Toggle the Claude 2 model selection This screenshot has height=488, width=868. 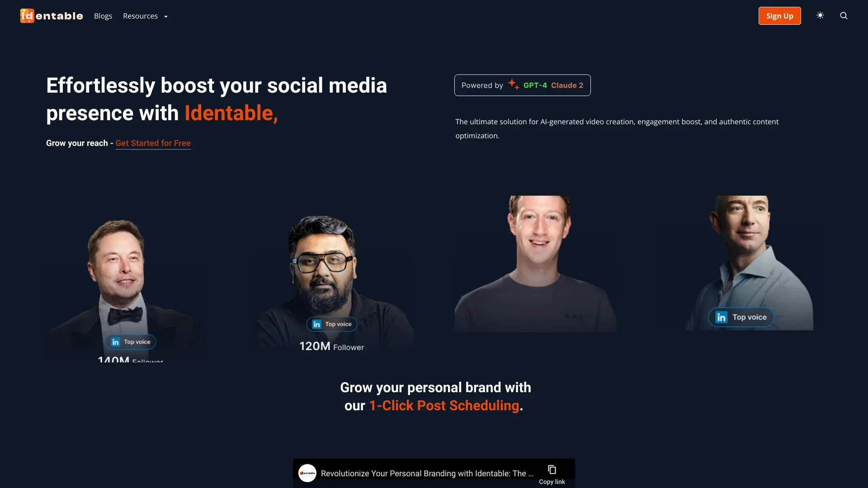567,85
